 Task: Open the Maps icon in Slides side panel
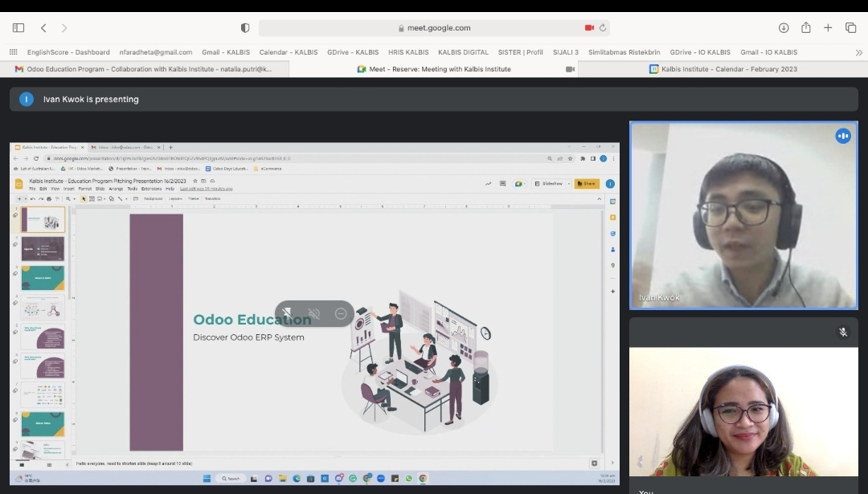(612, 266)
